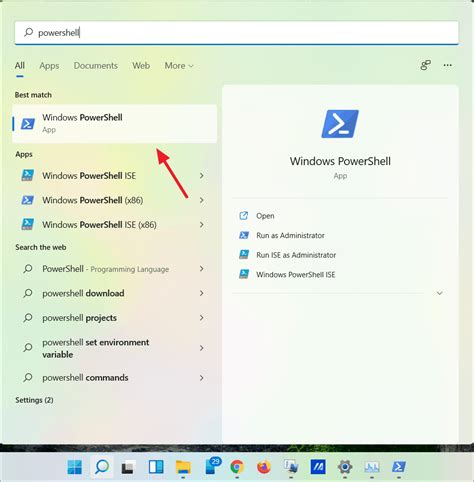Switch to PowerShell on taskbar
Viewport: 474px width, 482px height.
click(399, 467)
